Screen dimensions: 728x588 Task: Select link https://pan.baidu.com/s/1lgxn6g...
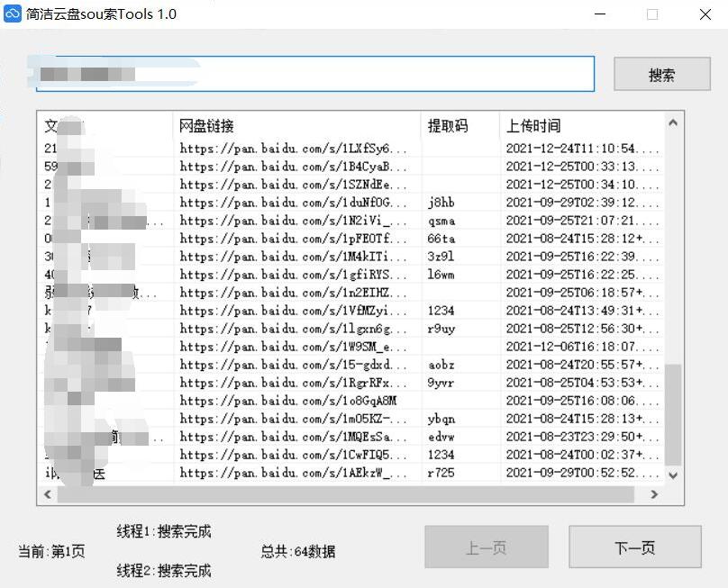(x=293, y=329)
